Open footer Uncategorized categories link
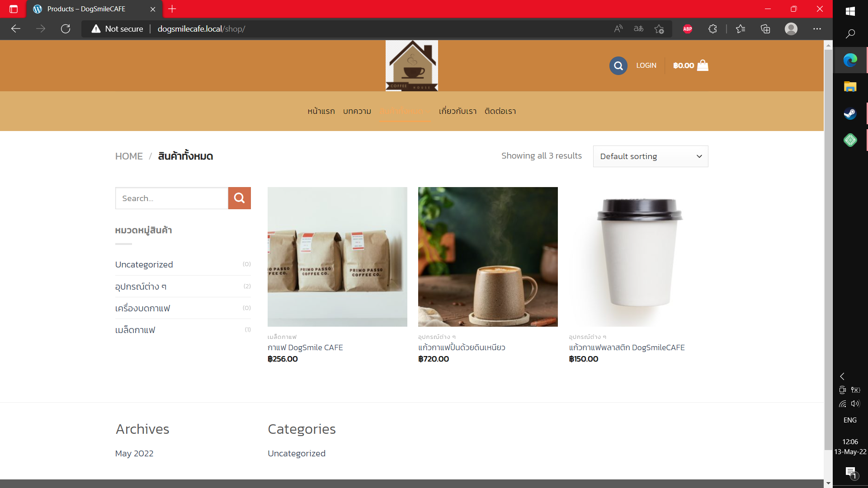 (297, 454)
